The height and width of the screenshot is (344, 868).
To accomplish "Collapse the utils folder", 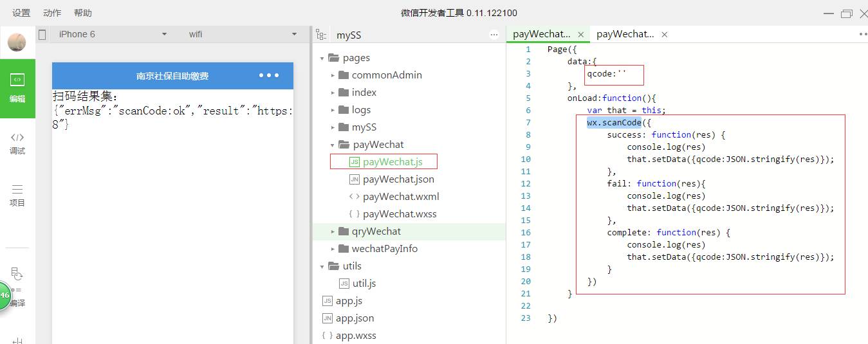I will tap(322, 266).
